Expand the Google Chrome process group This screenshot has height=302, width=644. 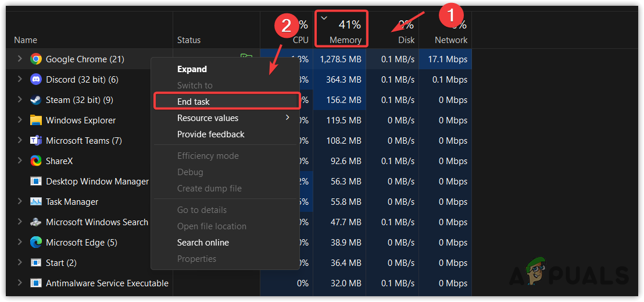[x=20, y=59]
